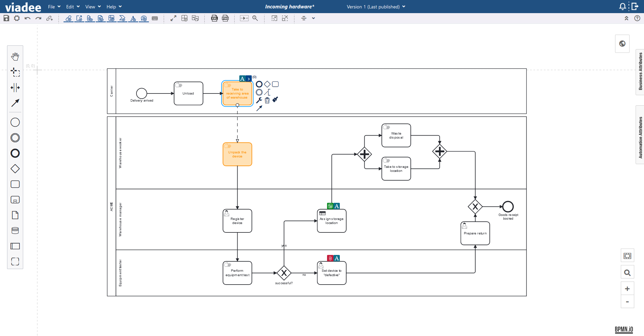The image size is (644, 336).
Task: Create a start event from palette
Action: (15, 122)
